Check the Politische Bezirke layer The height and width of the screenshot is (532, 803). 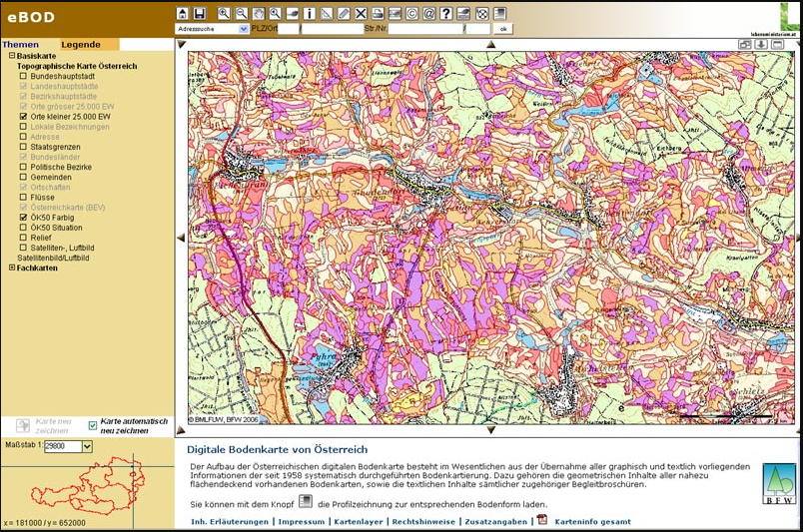pos(23,167)
